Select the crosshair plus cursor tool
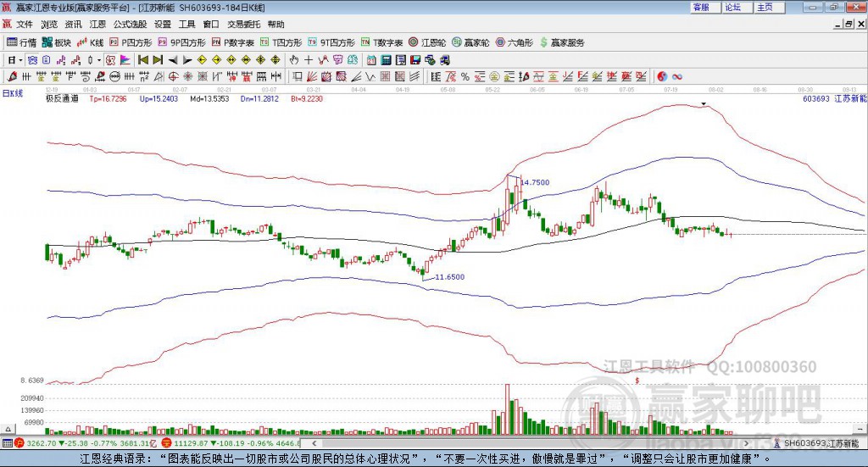The height and width of the screenshot is (467, 868). tap(309, 60)
